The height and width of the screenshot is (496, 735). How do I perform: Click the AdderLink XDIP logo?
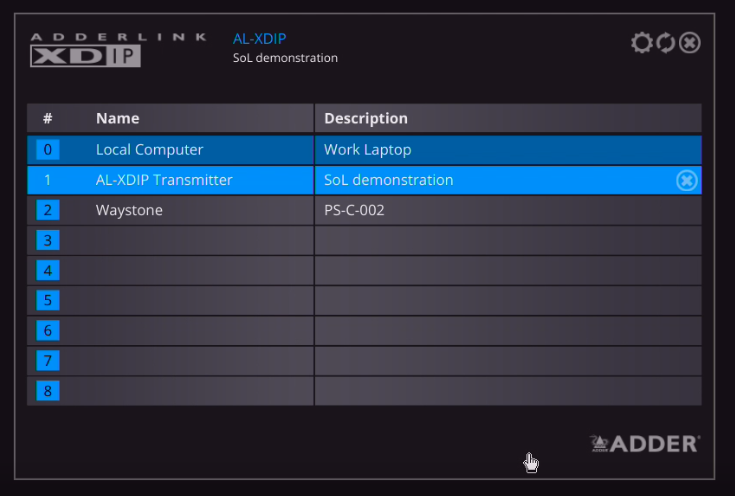pos(85,50)
